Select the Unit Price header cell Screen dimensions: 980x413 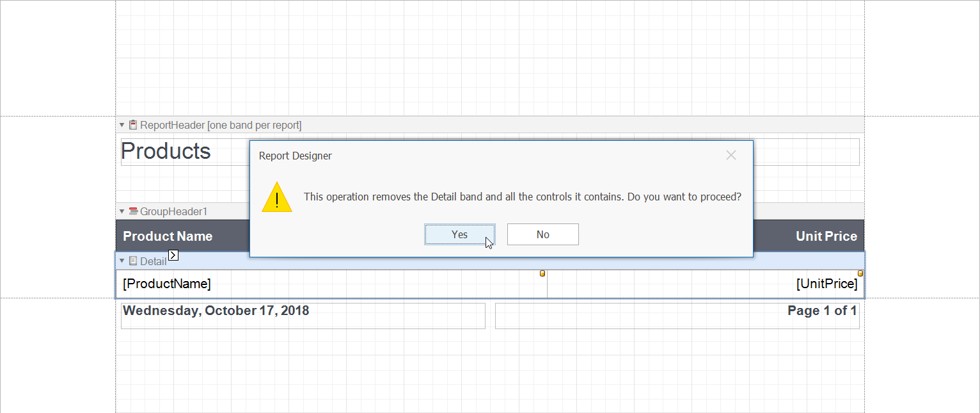click(809, 236)
